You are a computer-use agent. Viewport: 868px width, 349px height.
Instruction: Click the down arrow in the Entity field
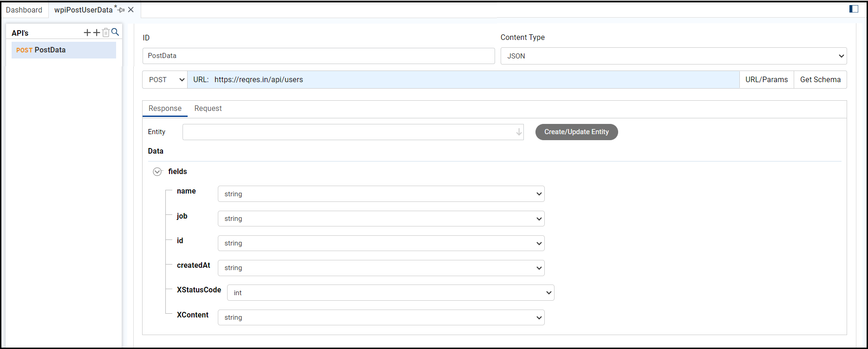click(519, 132)
